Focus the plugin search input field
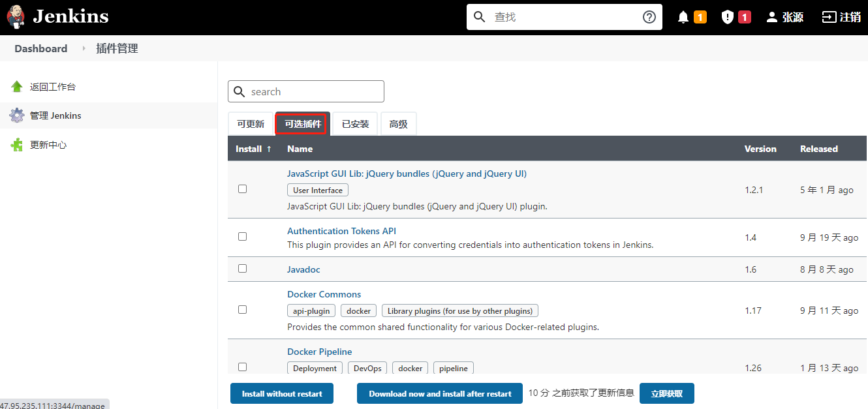The height and width of the screenshot is (409, 868). tap(306, 91)
